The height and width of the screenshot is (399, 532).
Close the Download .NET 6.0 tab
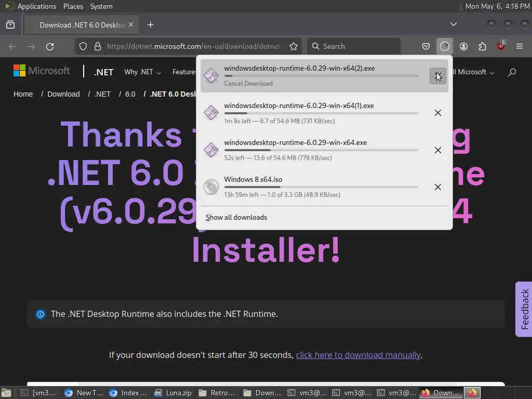click(x=131, y=25)
